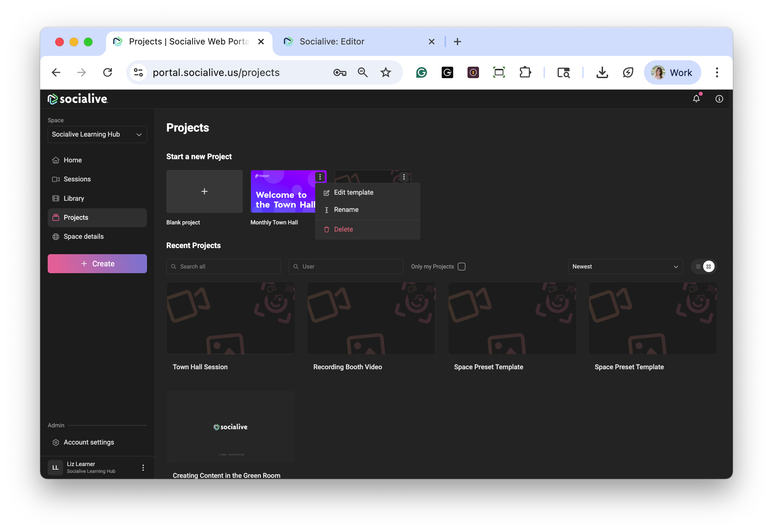Enable Only my Projects checkbox
773x532 pixels.
[461, 266]
